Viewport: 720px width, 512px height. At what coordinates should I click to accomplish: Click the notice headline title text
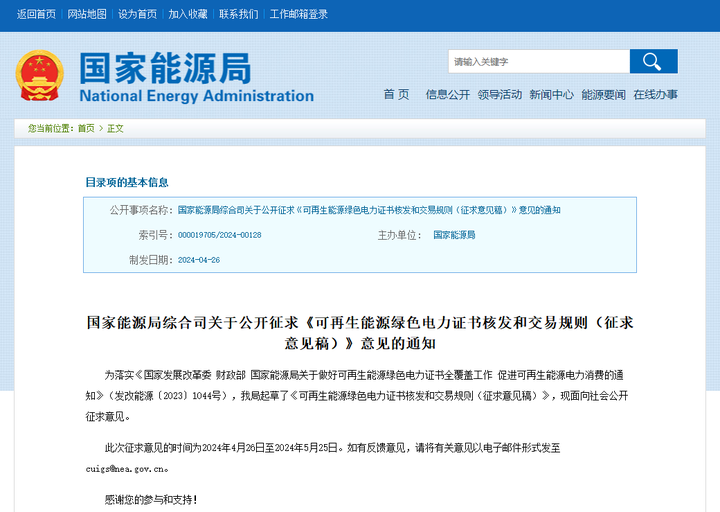point(360,332)
